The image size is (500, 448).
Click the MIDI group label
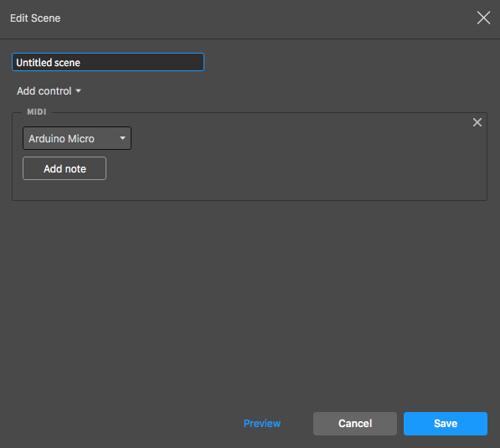pyautogui.click(x=37, y=112)
